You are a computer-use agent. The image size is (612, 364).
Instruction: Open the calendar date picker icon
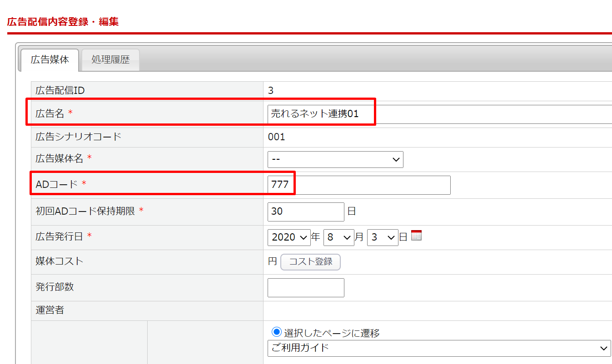tap(416, 235)
